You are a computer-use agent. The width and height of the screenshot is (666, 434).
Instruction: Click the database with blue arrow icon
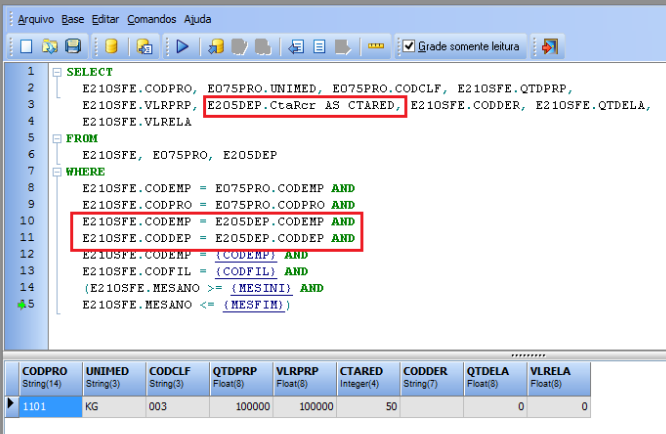tap(216, 46)
